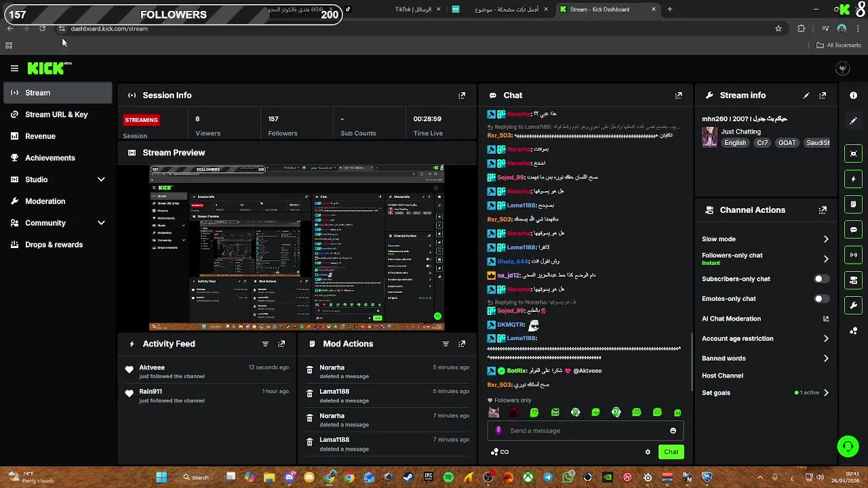
Task: Click Rain911 in Activity Feed
Action: [151, 392]
